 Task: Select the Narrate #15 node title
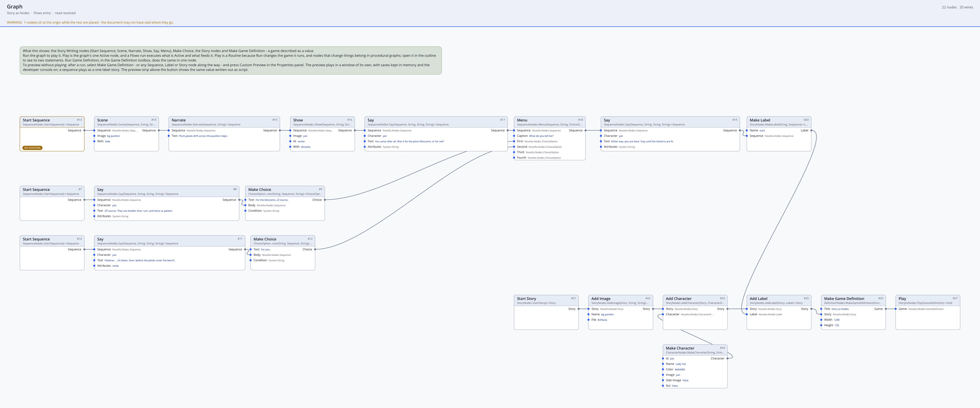178,120
